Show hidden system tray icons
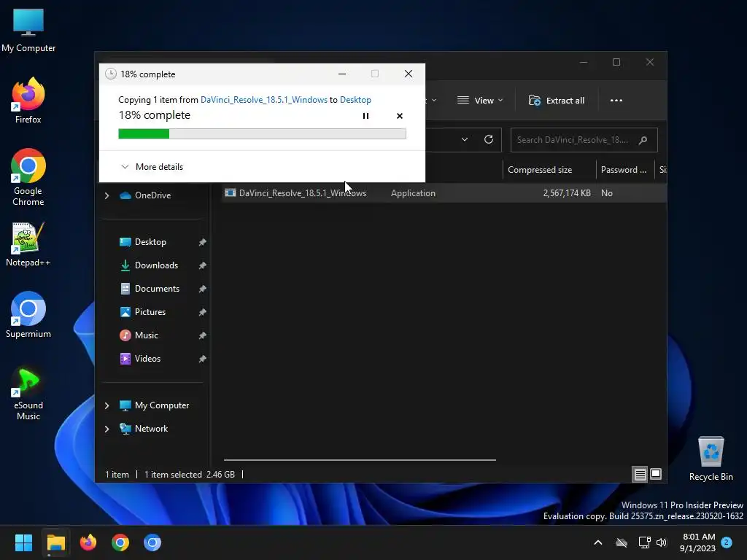 [x=598, y=542]
